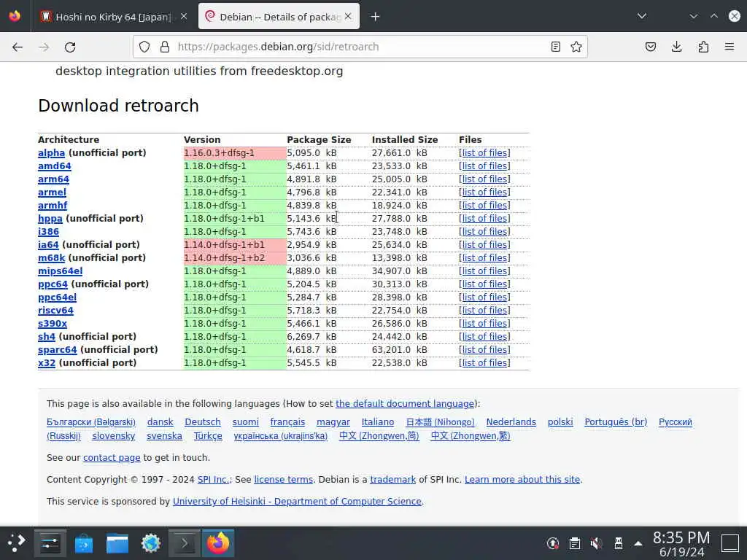
Task: Click the site security padlock icon
Action: pos(165,47)
